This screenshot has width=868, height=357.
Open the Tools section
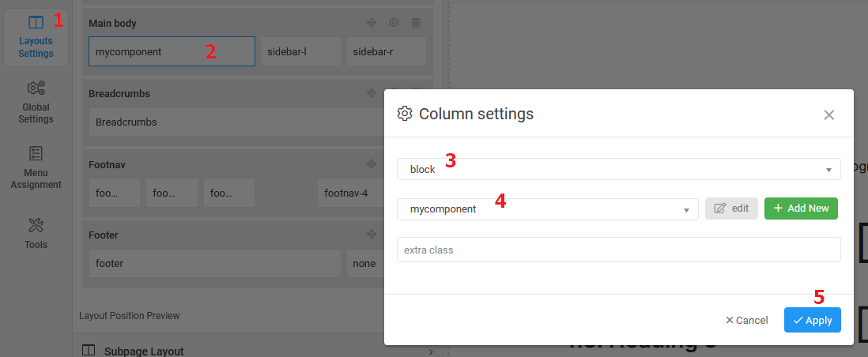click(x=36, y=233)
